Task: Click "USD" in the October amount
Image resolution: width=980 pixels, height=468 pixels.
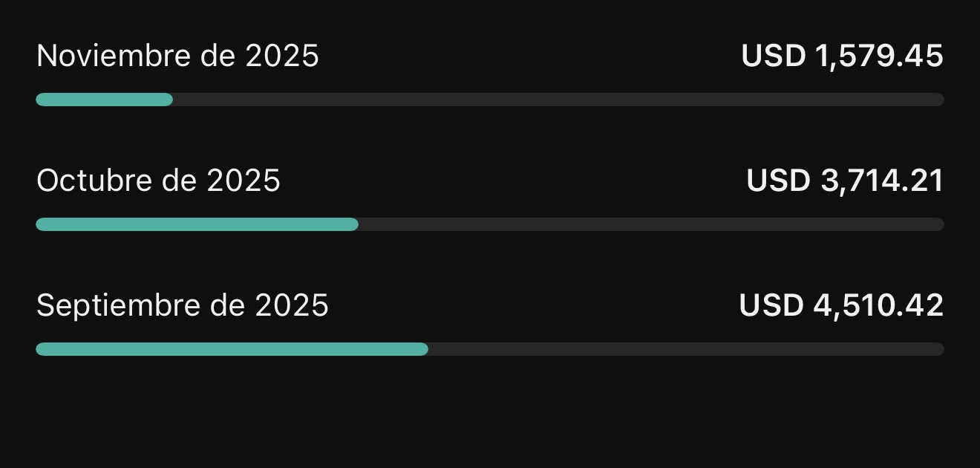Action: pyautogui.click(x=777, y=181)
